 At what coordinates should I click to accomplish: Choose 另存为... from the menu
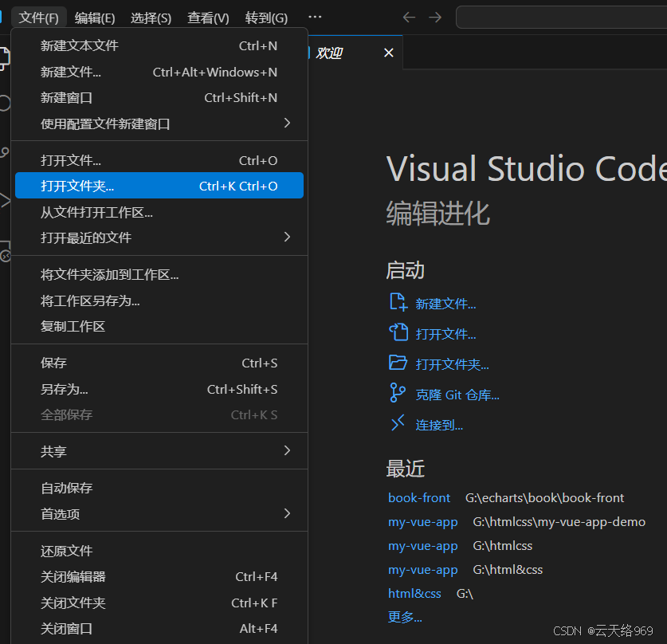[x=159, y=389]
